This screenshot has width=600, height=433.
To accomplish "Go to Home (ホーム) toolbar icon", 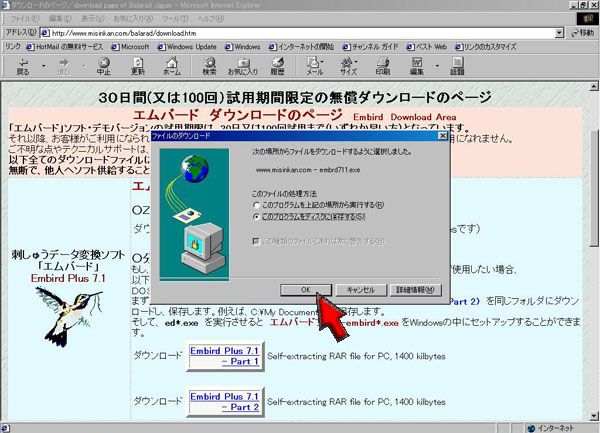I will [x=172, y=66].
